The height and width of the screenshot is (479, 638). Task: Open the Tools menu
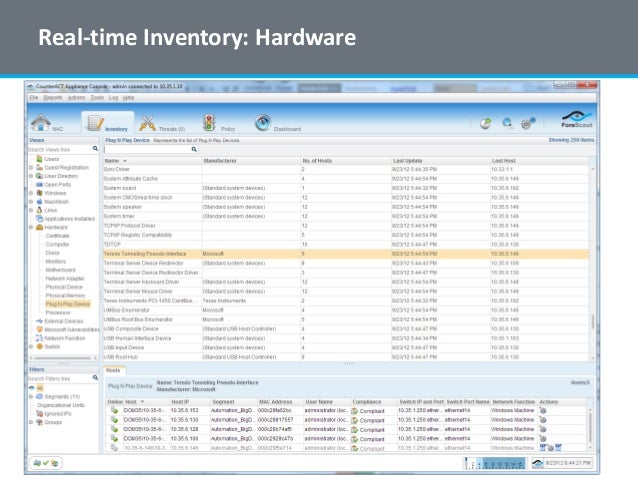coord(97,98)
